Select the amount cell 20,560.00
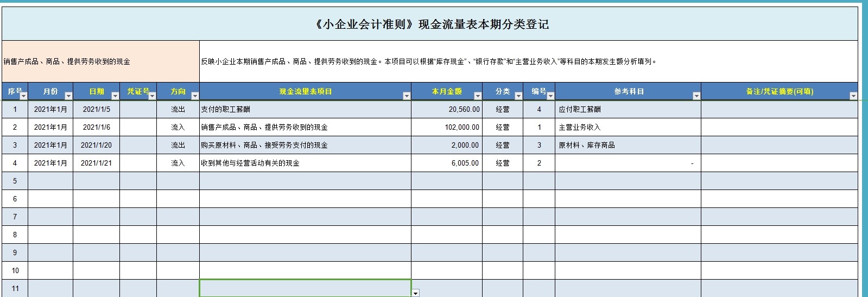 447,109
